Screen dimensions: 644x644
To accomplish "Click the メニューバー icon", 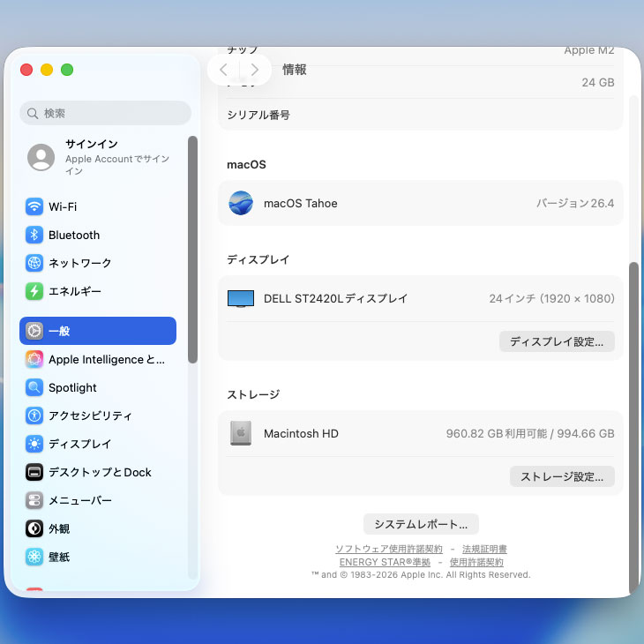I will point(34,500).
